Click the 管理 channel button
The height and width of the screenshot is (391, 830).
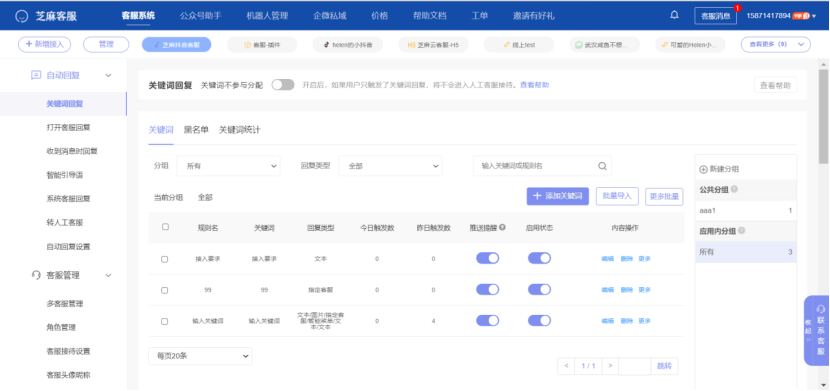point(106,44)
